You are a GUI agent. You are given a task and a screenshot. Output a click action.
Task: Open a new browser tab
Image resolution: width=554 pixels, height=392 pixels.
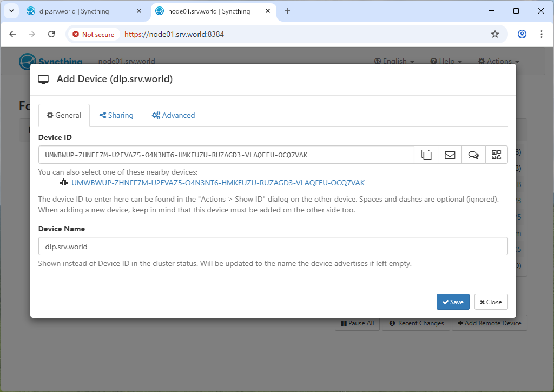click(x=287, y=11)
